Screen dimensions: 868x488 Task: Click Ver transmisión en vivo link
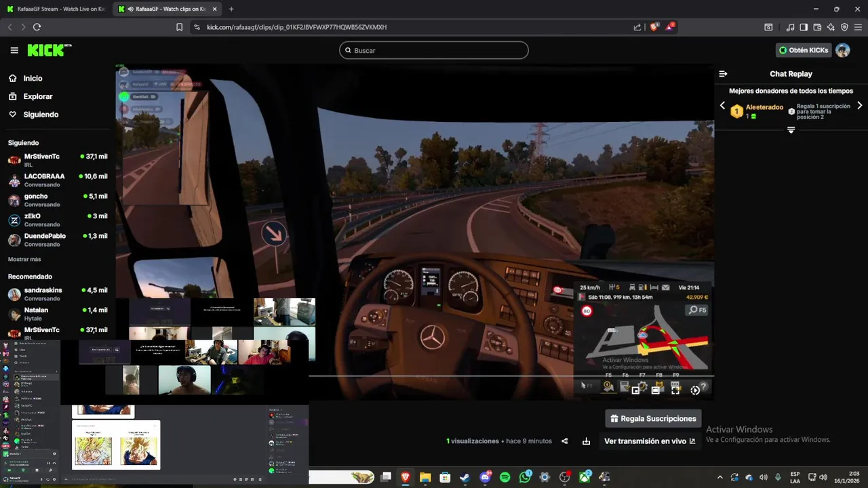pyautogui.click(x=650, y=441)
